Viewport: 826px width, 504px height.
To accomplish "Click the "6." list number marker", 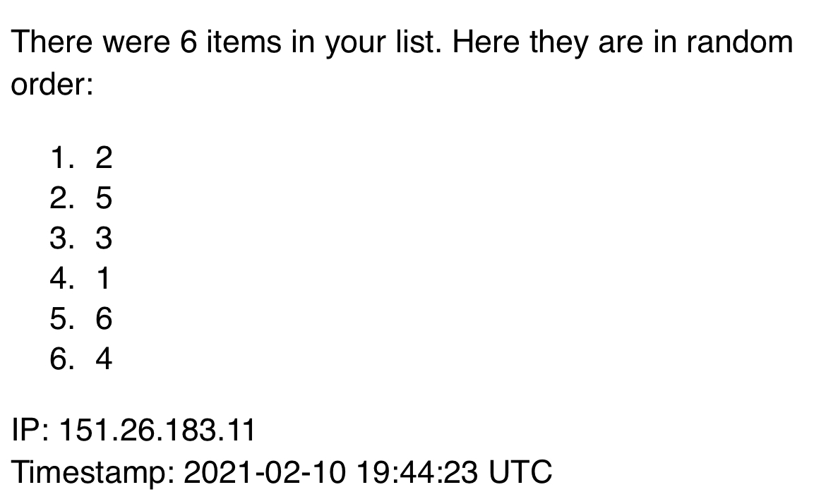I will tap(62, 360).
